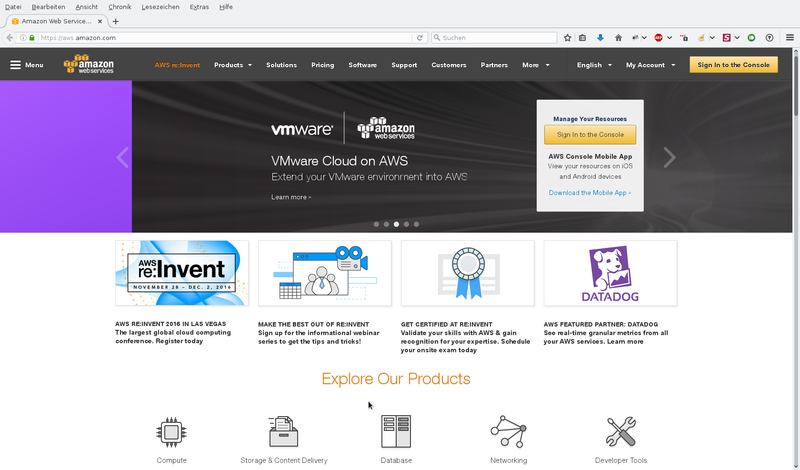Viewport: 800px width, 470px height.
Task: Go to the Amazon Web Services logo home
Action: pos(89,64)
